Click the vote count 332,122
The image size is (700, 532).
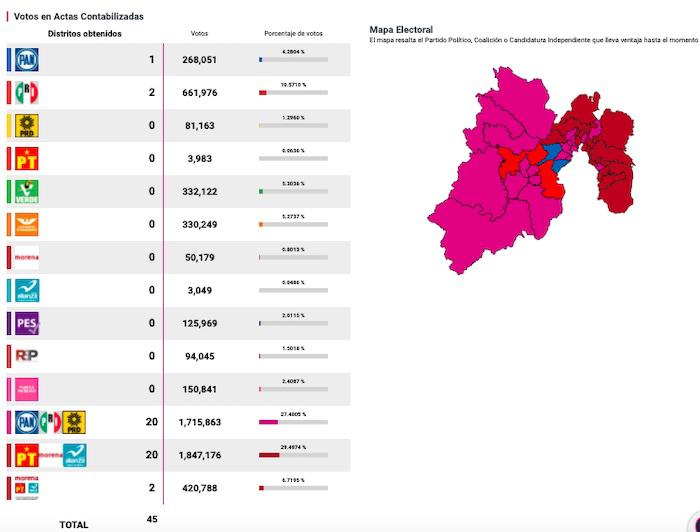[200, 191]
